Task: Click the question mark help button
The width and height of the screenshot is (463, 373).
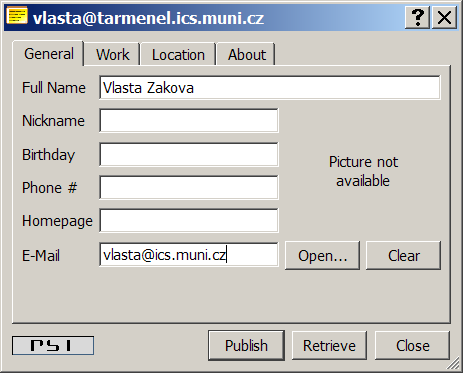Action: pos(417,17)
